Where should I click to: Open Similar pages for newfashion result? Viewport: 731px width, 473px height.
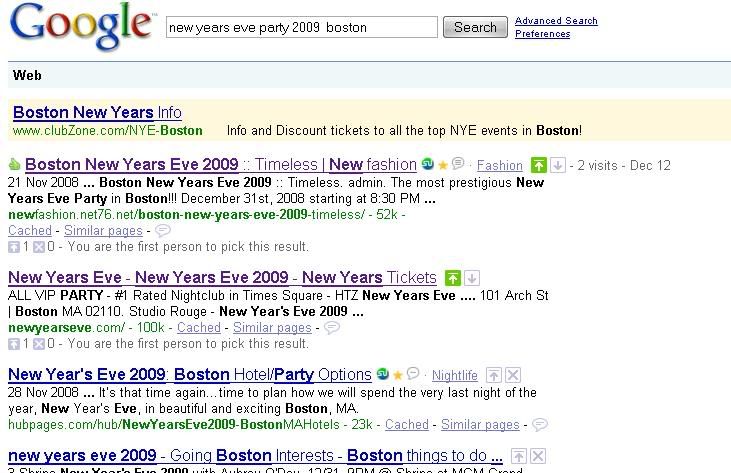pos(103,230)
